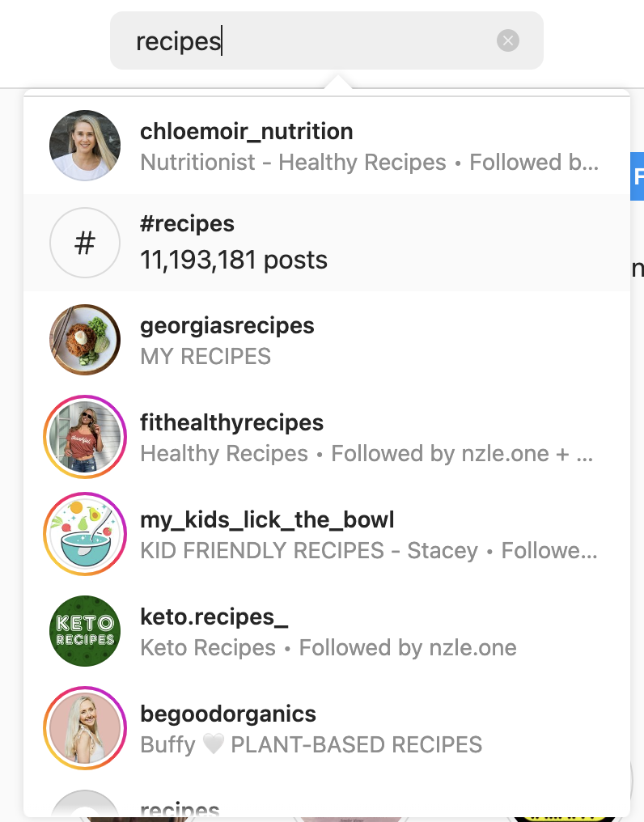
Task: Select my_kids_lick_the_bowl username result
Action: (x=267, y=519)
